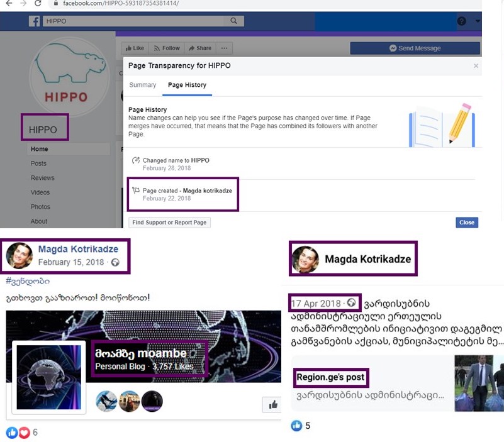Click the Magda Kotrikadze avatar on the April post
Viewport: 504px width, 442px height.
pos(305,259)
